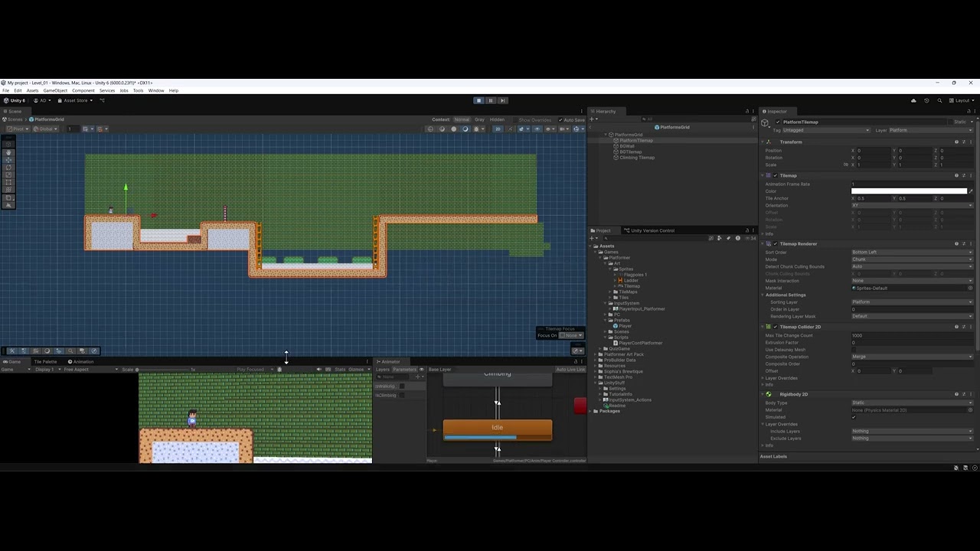Screen dimensions: 980x551
Task: Toggle the isWalking parameter checkbox
Action: [401, 386]
